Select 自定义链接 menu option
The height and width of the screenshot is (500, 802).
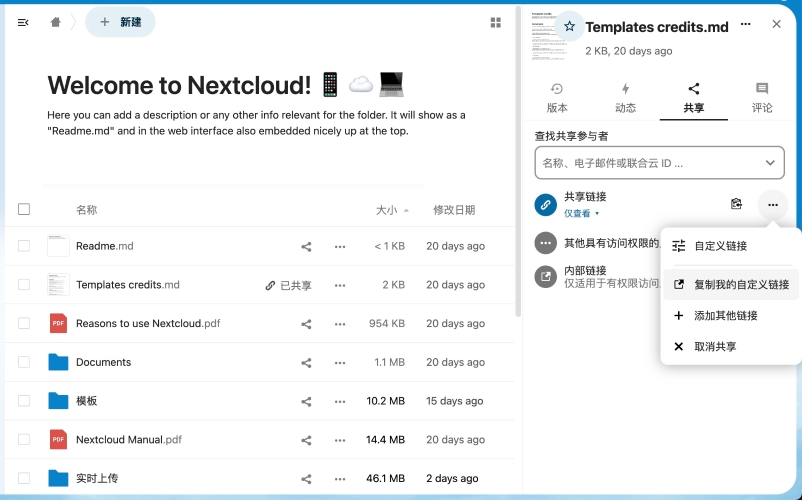(x=720, y=246)
